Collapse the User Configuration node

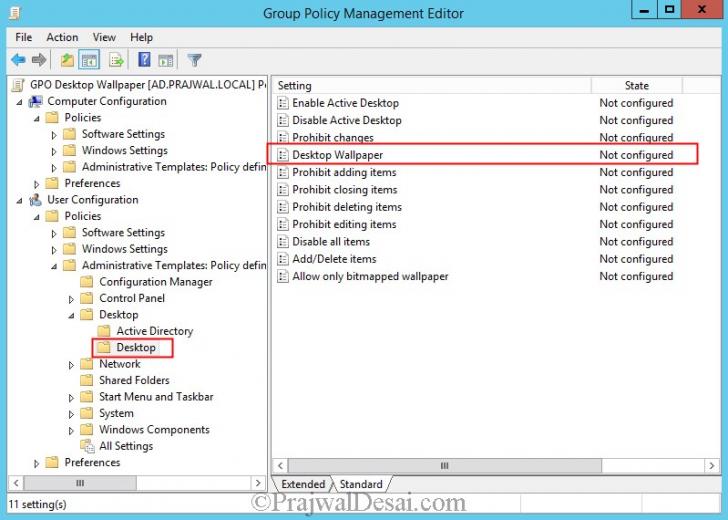19,201
